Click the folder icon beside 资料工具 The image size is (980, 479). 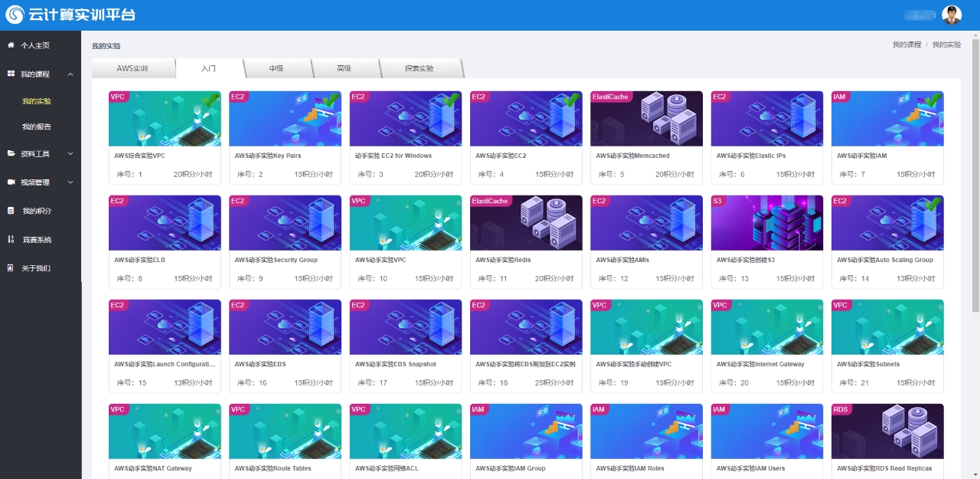[11, 153]
